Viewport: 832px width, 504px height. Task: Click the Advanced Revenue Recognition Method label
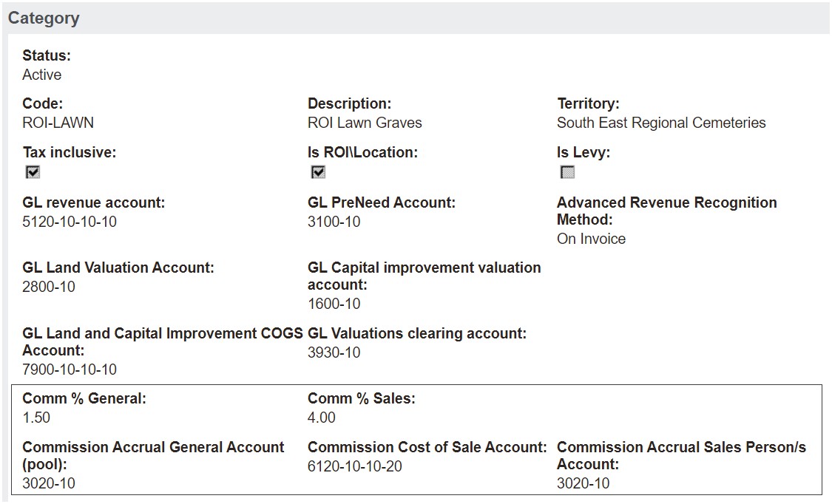pos(667,211)
